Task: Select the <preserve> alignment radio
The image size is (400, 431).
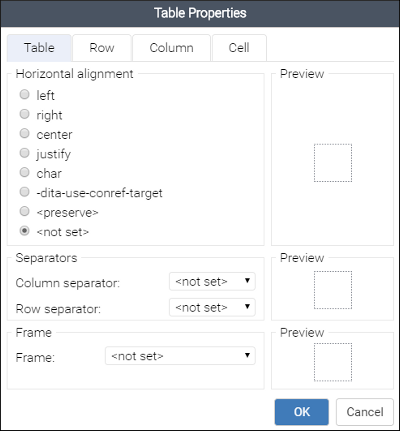Action: [24, 211]
